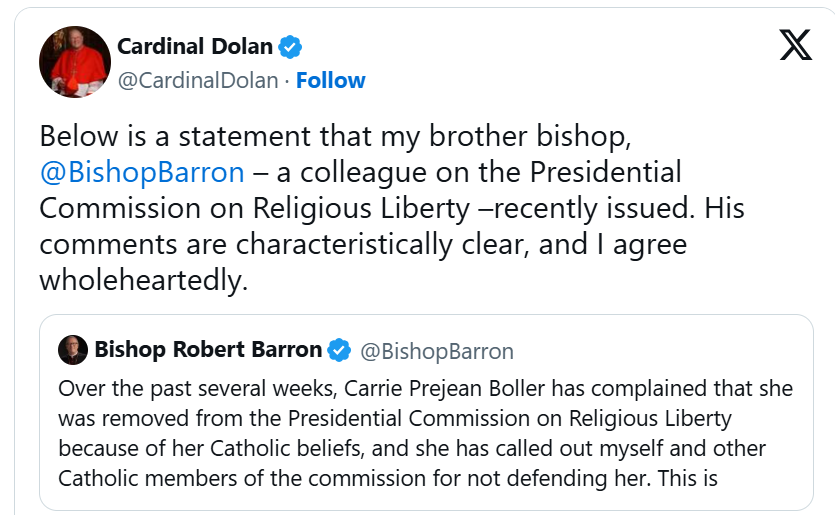Open Cardinal Dolan's profile picture
The width and height of the screenshot is (835, 515).
(74, 63)
